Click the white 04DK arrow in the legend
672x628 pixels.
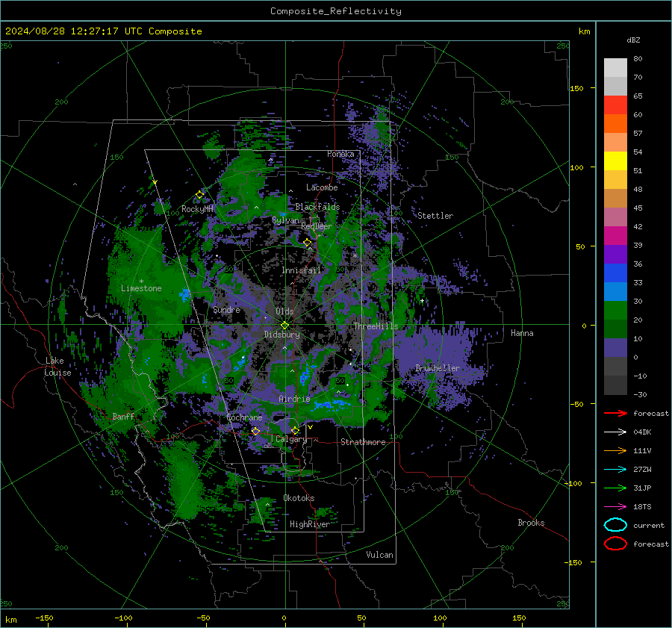[x=615, y=432]
